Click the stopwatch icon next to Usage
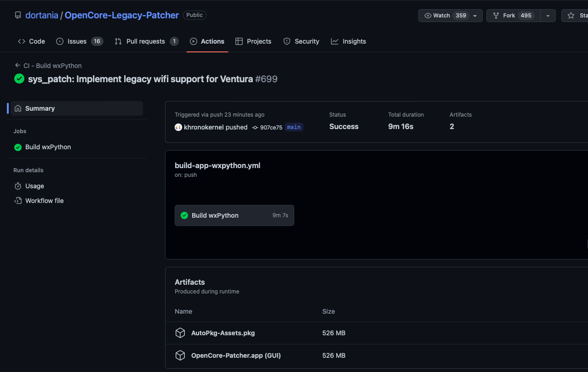 pyautogui.click(x=18, y=186)
